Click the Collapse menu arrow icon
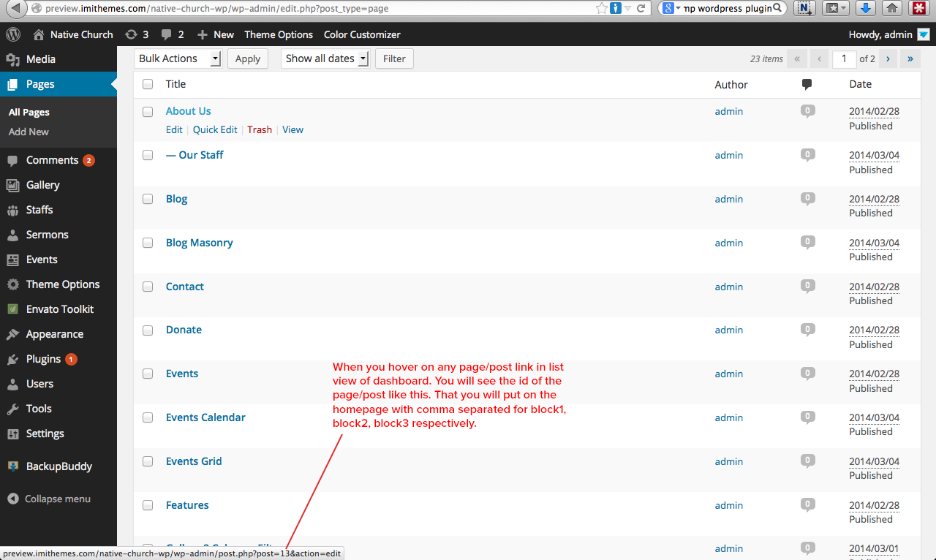The height and width of the screenshot is (560, 936). [x=12, y=499]
